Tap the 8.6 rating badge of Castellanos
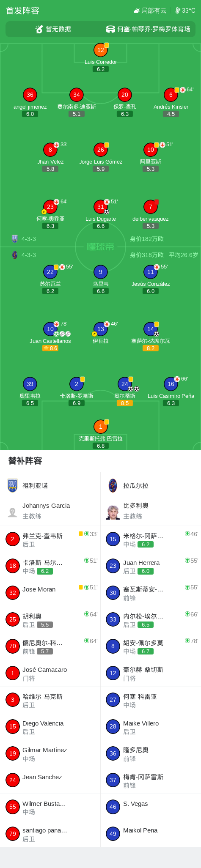Image resolution: width=201 pixels, height=868 pixels. [x=50, y=348]
